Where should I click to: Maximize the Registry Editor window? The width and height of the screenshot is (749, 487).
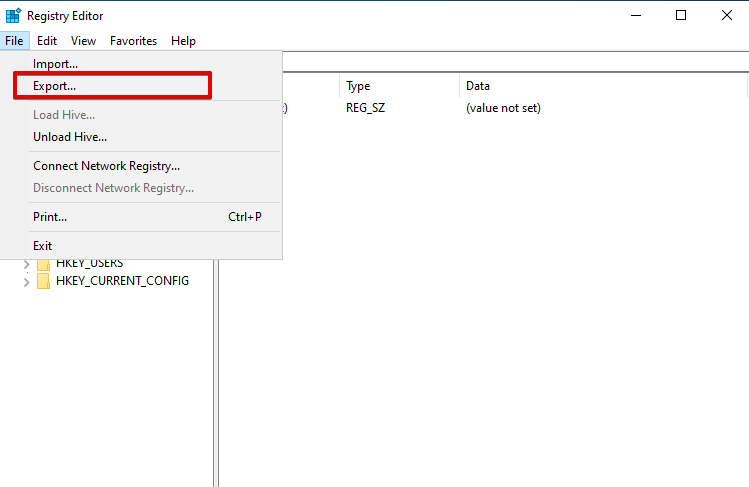click(x=681, y=15)
